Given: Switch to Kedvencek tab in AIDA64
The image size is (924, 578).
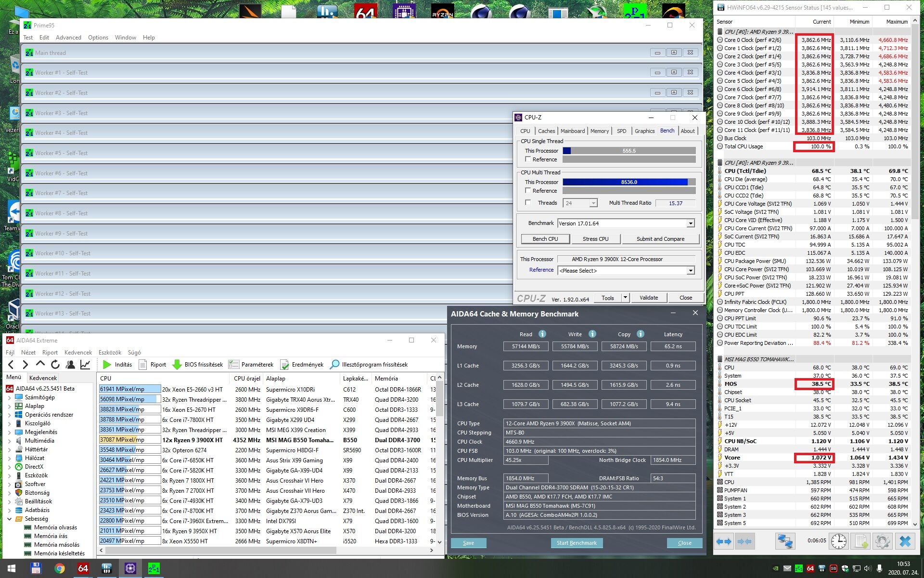Looking at the screenshot, I should coord(43,378).
